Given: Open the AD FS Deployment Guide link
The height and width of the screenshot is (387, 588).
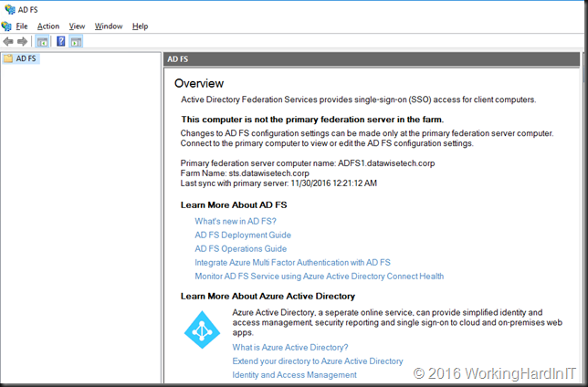Looking at the screenshot, I should tap(243, 235).
